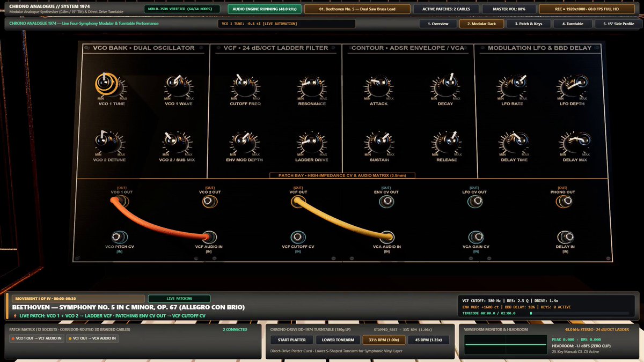Remove the VCO 1 OUT → VCF AUDIO IN patch chip

[37, 338]
